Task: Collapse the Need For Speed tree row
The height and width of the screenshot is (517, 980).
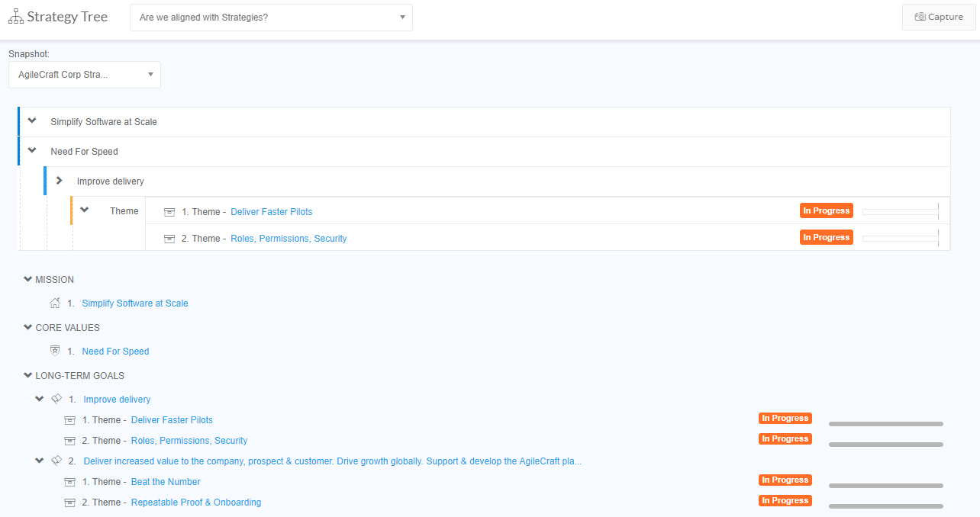Action: click(32, 151)
